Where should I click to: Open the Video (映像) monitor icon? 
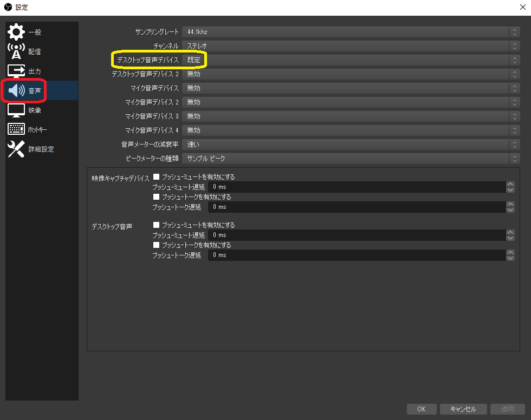[16, 110]
